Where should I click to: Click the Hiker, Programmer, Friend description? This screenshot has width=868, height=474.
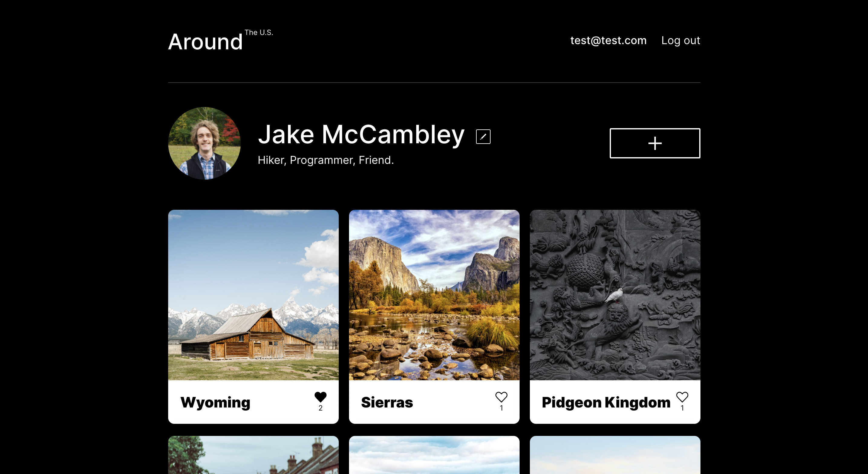point(325,160)
